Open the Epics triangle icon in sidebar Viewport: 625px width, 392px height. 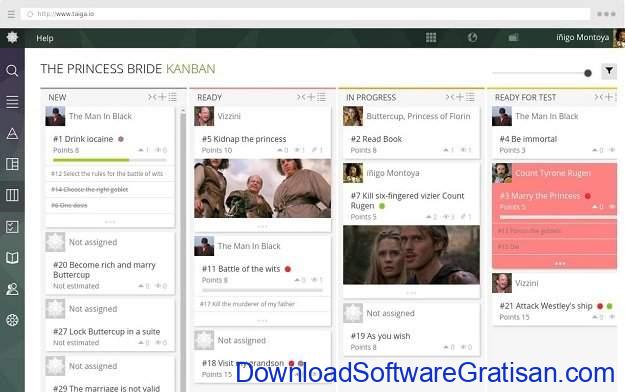[12, 133]
